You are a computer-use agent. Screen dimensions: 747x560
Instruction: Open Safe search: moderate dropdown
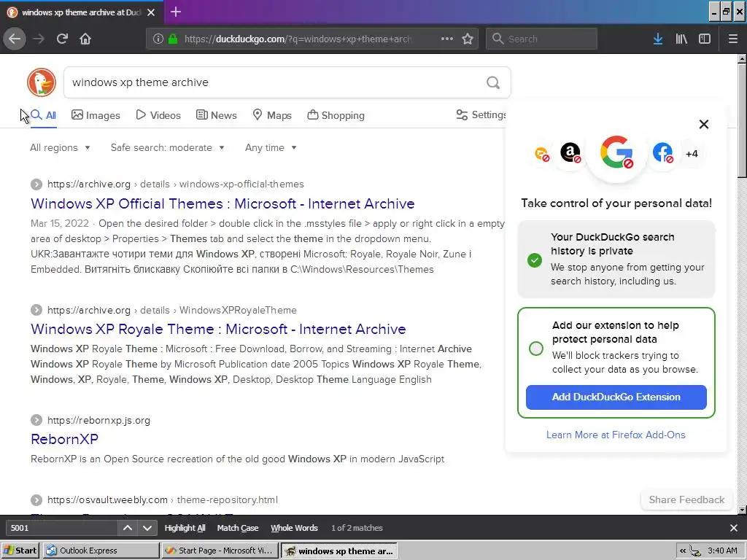pyautogui.click(x=168, y=147)
